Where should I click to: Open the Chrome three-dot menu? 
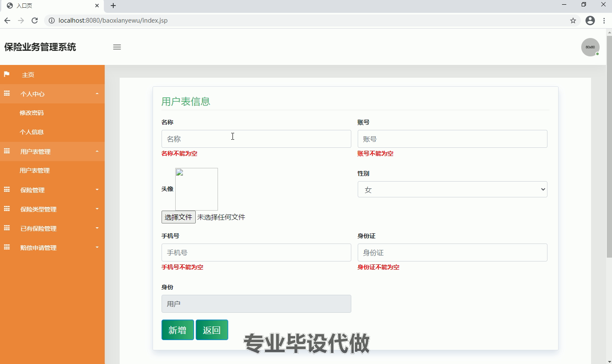[604, 21]
